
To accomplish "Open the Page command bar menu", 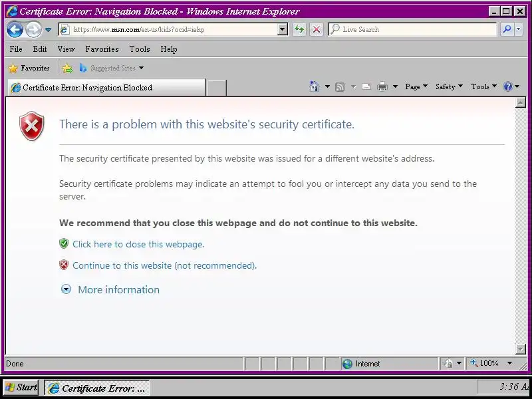I will (x=416, y=86).
